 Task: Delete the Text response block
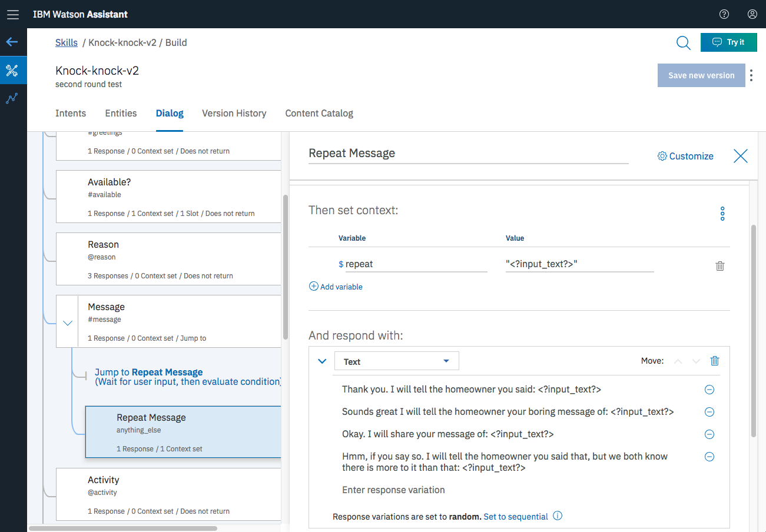point(714,361)
